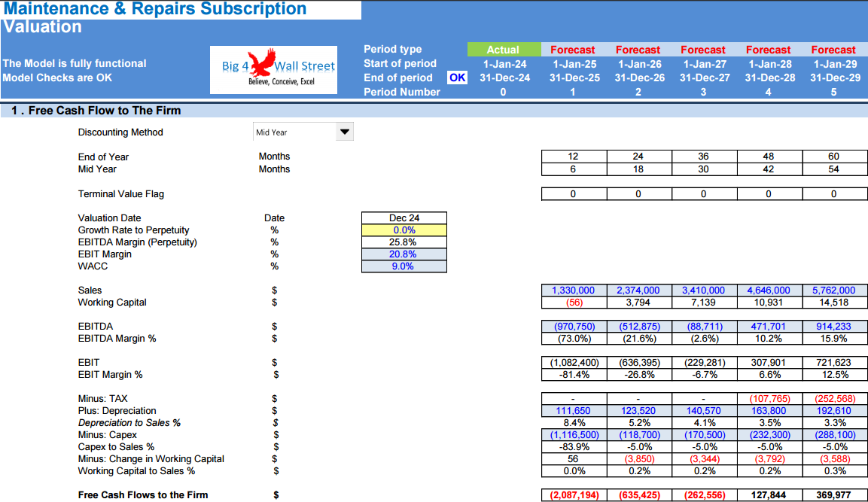Select Sales value 3,410,000
Screen dimensions: 868x502
click(x=704, y=290)
